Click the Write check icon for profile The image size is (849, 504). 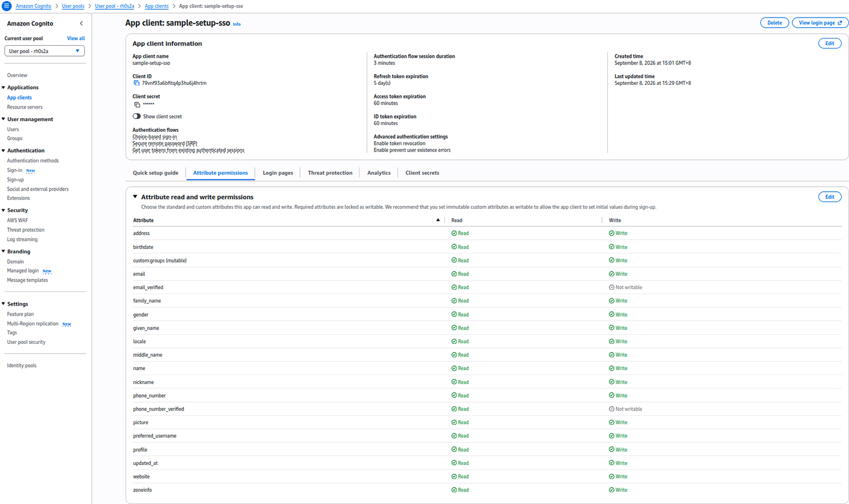(x=611, y=450)
